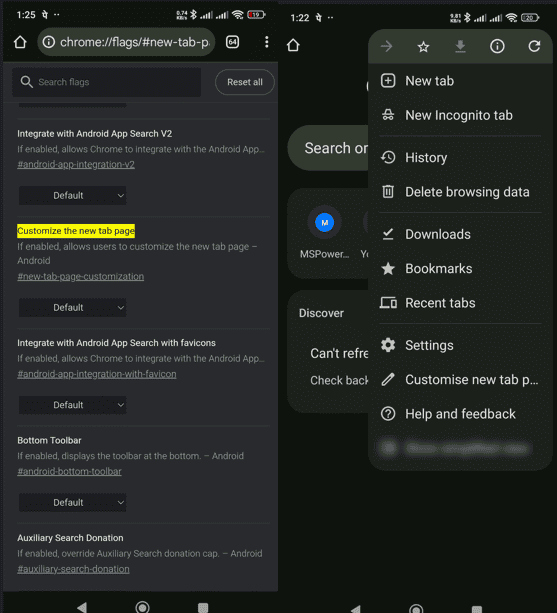The image size is (557, 613).
Task: Tap the chrome://flags address bar
Action: [126, 42]
